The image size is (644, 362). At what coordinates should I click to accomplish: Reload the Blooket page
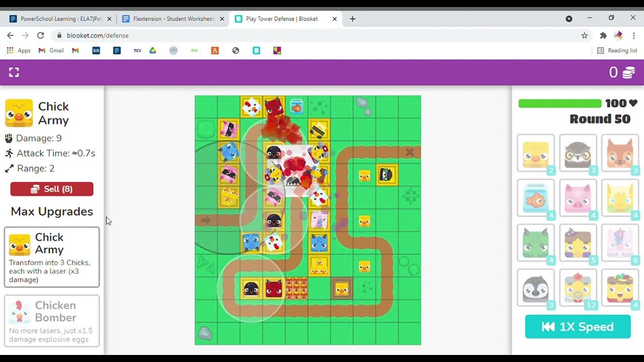(41, 35)
